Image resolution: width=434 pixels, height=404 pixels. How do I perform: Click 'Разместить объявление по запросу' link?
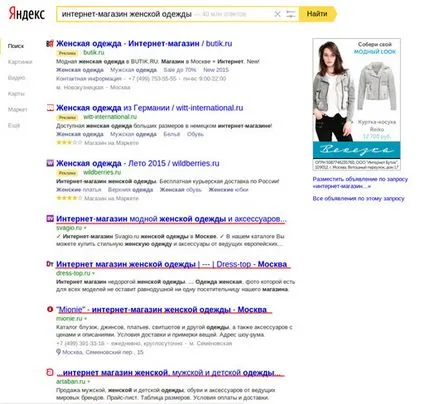[360, 183]
